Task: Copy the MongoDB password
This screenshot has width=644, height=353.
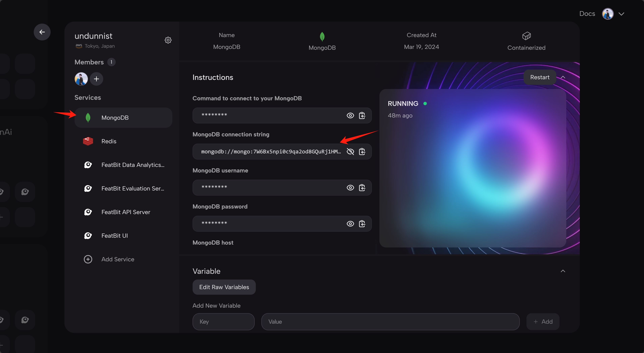Action: tap(362, 224)
